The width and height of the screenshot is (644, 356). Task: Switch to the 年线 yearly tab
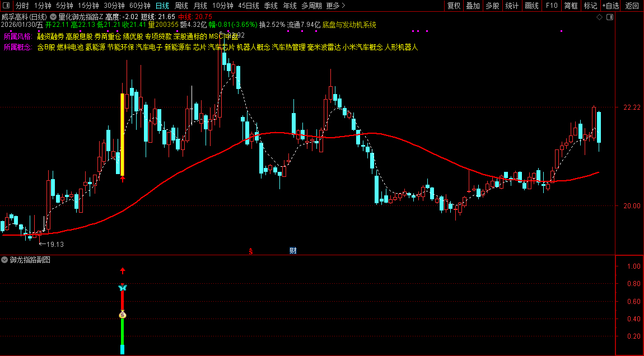pyautogui.click(x=290, y=6)
